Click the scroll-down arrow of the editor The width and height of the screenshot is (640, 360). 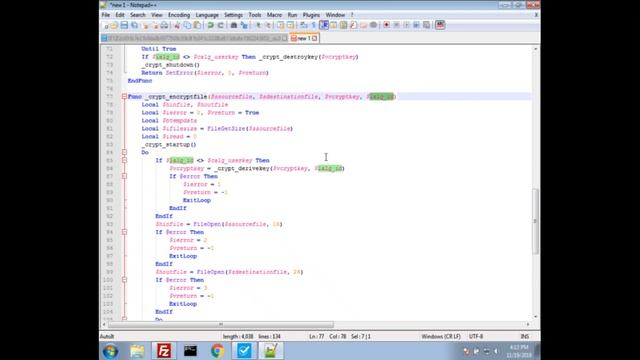535,316
